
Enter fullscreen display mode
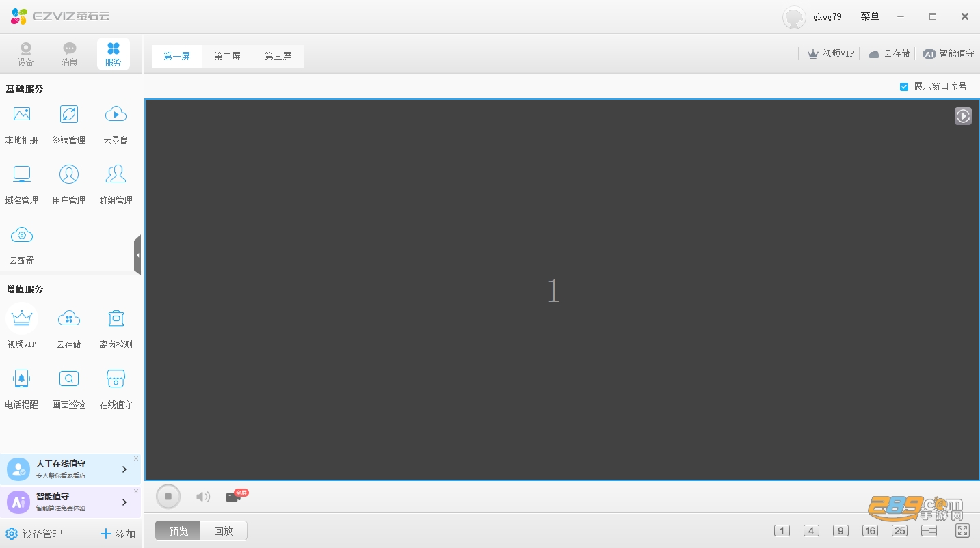[x=963, y=531]
